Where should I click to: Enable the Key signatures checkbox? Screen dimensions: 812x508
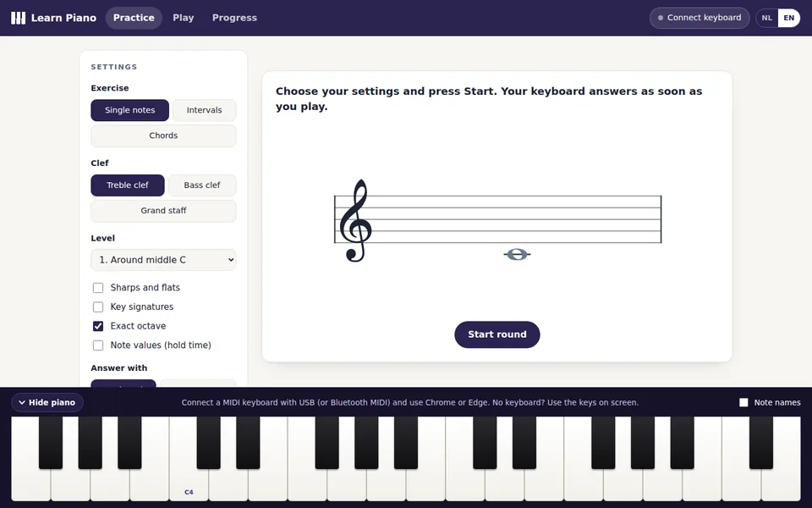98,306
